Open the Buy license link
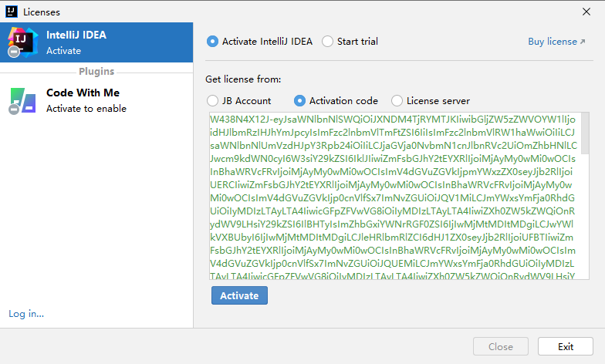 click(x=552, y=42)
